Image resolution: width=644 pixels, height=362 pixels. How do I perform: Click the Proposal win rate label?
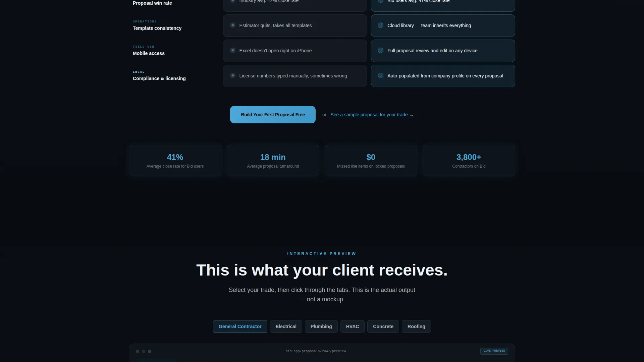pos(152,3)
